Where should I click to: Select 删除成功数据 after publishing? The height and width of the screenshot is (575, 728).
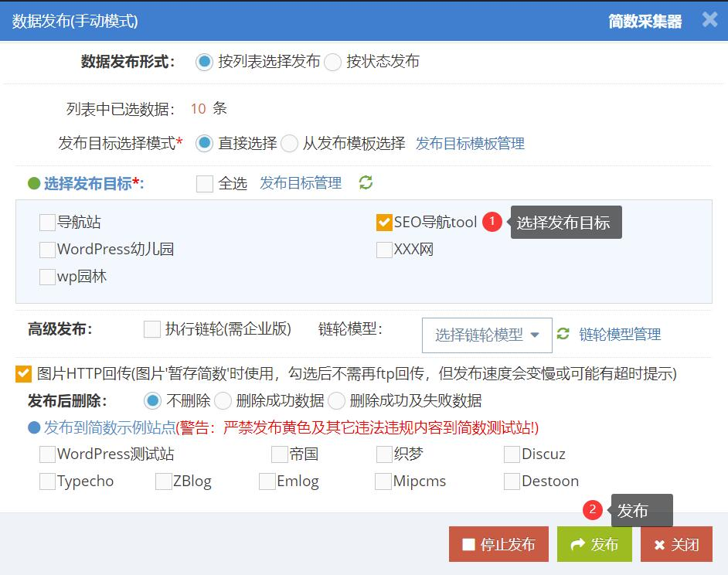coord(223,400)
